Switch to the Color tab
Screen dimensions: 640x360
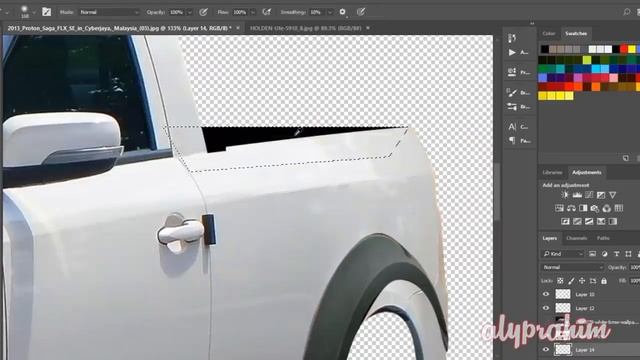549,33
